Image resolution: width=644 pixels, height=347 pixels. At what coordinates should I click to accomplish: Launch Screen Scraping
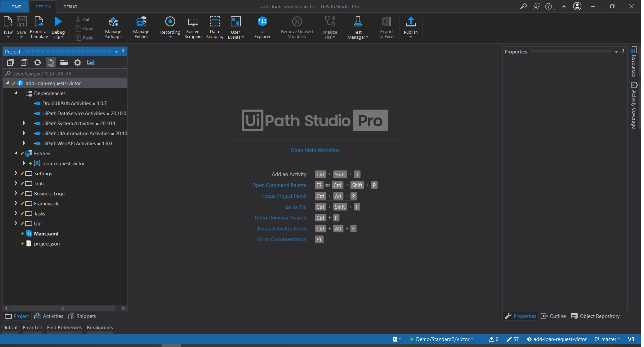click(x=193, y=27)
